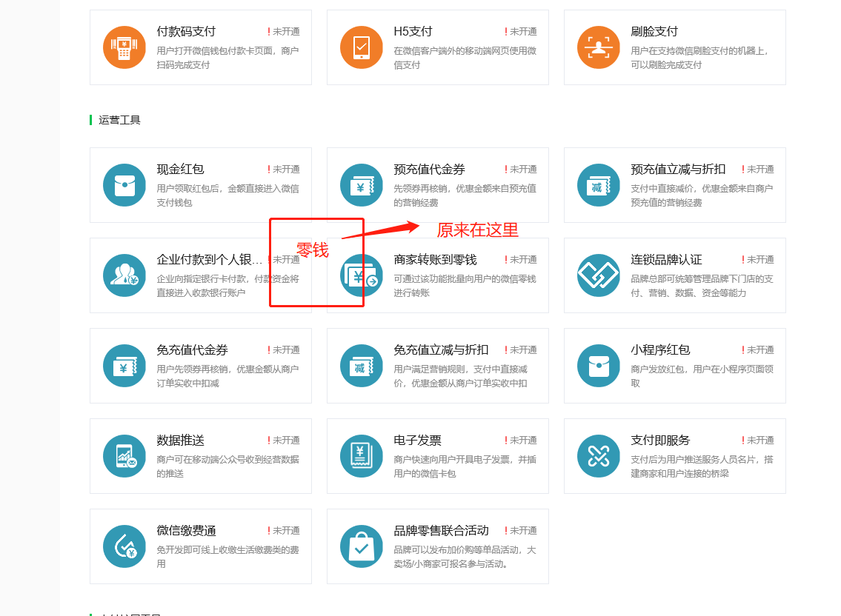Screen dimensions: 841x616
Task: Click 未开通 status on H5支付 card
Action: tap(521, 32)
